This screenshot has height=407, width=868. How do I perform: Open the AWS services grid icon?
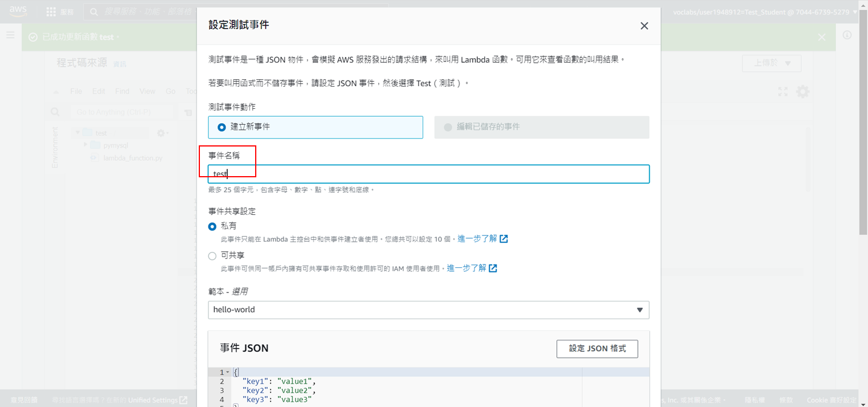pyautogui.click(x=50, y=11)
